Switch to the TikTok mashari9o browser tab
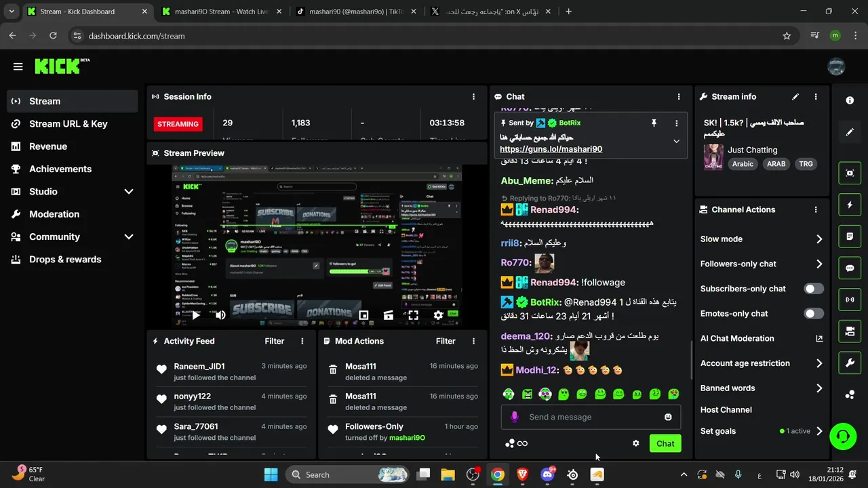 pyautogui.click(x=355, y=12)
